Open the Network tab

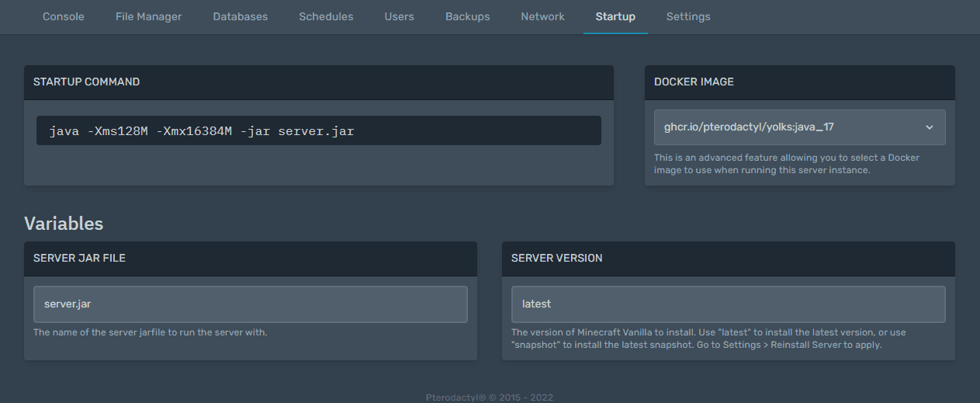click(x=542, y=16)
